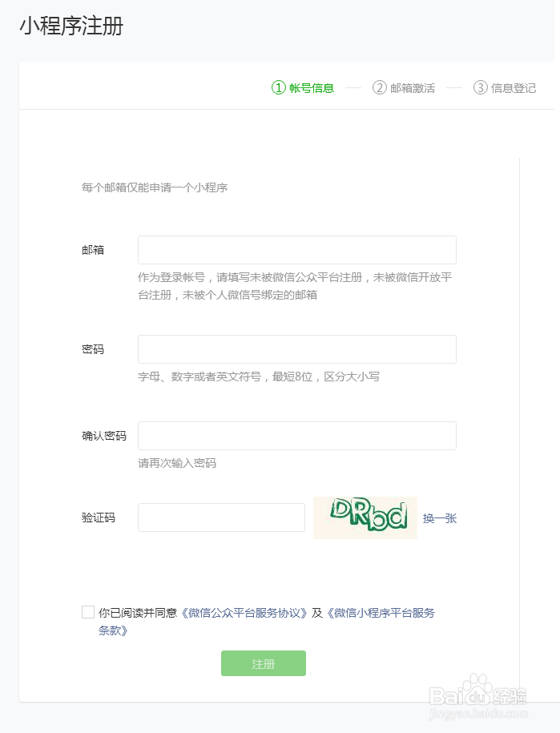The height and width of the screenshot is (733, 560).
Task: Focus the 验证码 captcha input field
Action: point(221,518)
